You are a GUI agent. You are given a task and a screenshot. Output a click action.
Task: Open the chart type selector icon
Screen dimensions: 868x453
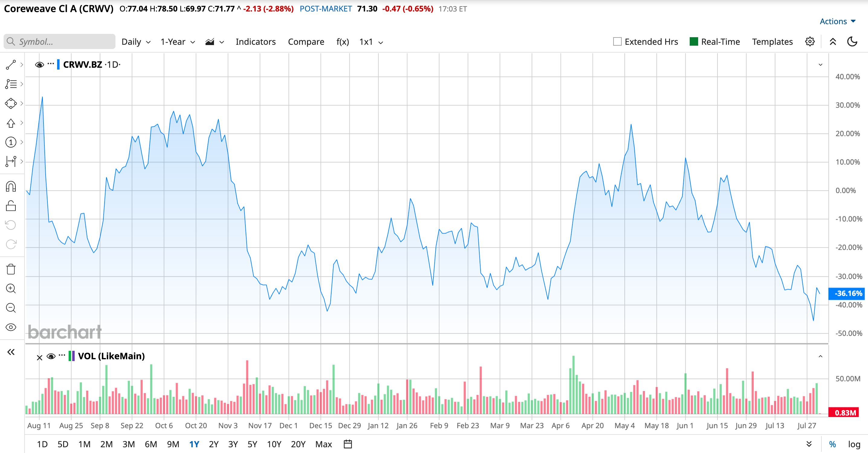point(210,42)
